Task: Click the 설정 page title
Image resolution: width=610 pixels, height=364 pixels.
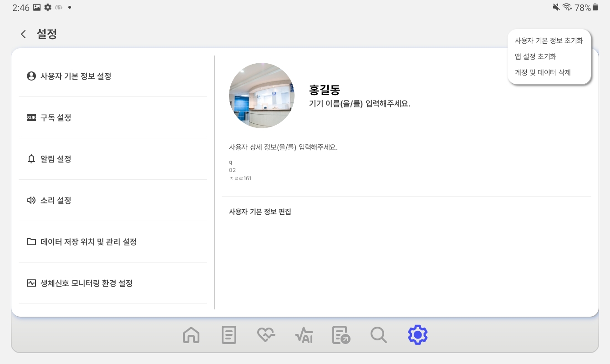Action: pyautogui.click(x=47, y=34)
